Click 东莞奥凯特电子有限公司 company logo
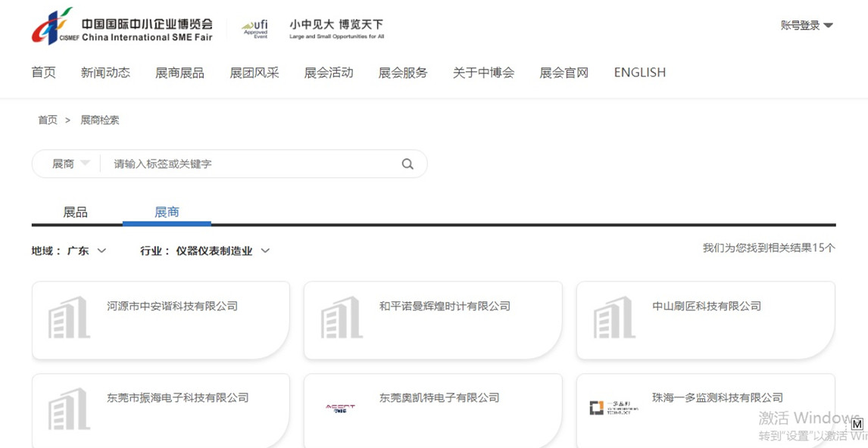Screen dimensions: 868x448 [340, 408]
